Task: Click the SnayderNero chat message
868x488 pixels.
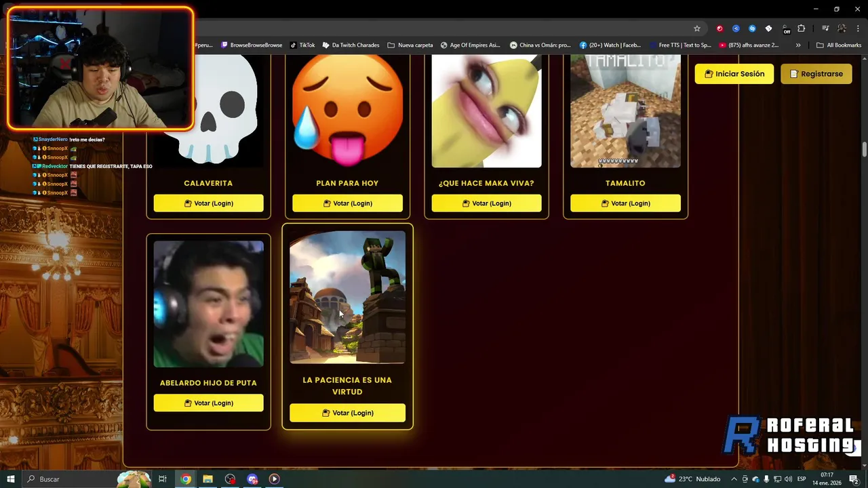Action: (68, 140)
